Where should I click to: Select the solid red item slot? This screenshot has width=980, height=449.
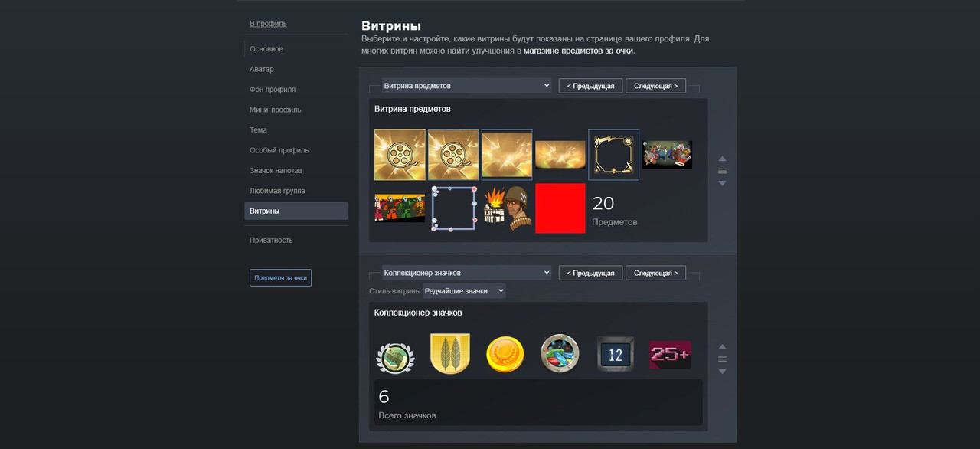click(x=560, y=208)
